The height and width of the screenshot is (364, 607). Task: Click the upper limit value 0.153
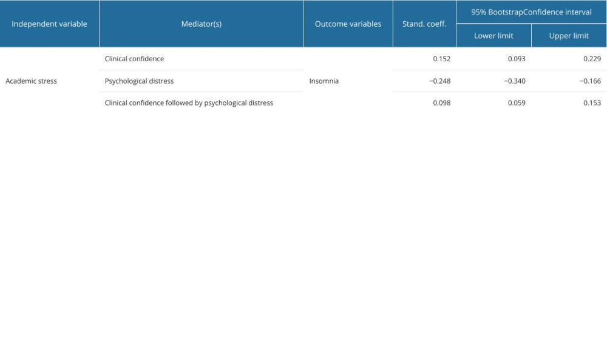coord(592,103)
